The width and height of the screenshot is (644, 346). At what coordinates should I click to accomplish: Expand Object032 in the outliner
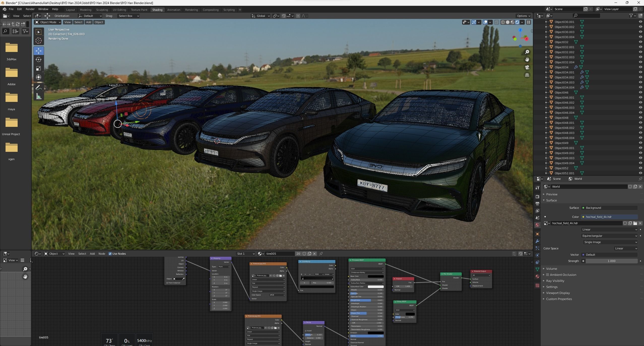coord(546,42)
